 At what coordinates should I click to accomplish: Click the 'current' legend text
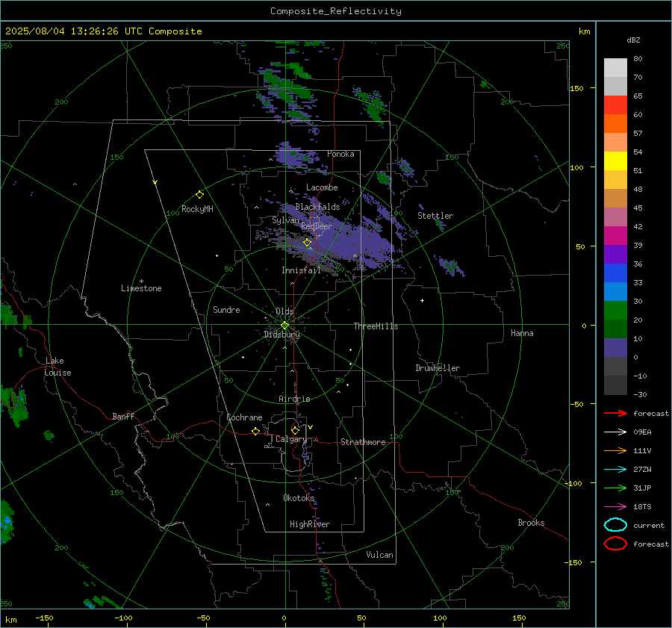(649, 525)
